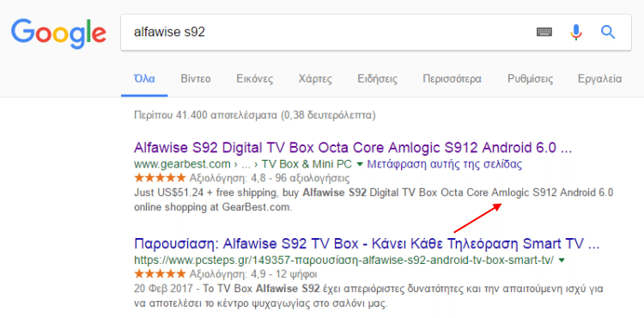
Task: Open the on-screen keyboard icon
Action: tap(544, 32)
